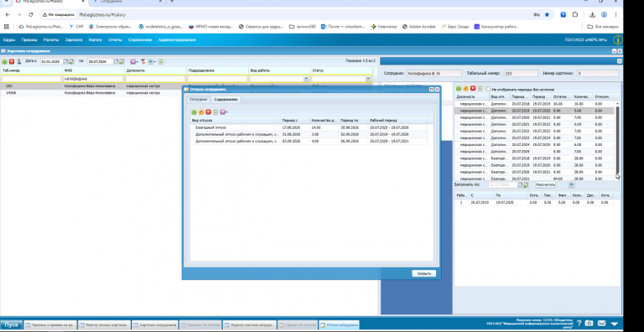Click the camera icon in bottom status bar

click(x=589, y=324)
